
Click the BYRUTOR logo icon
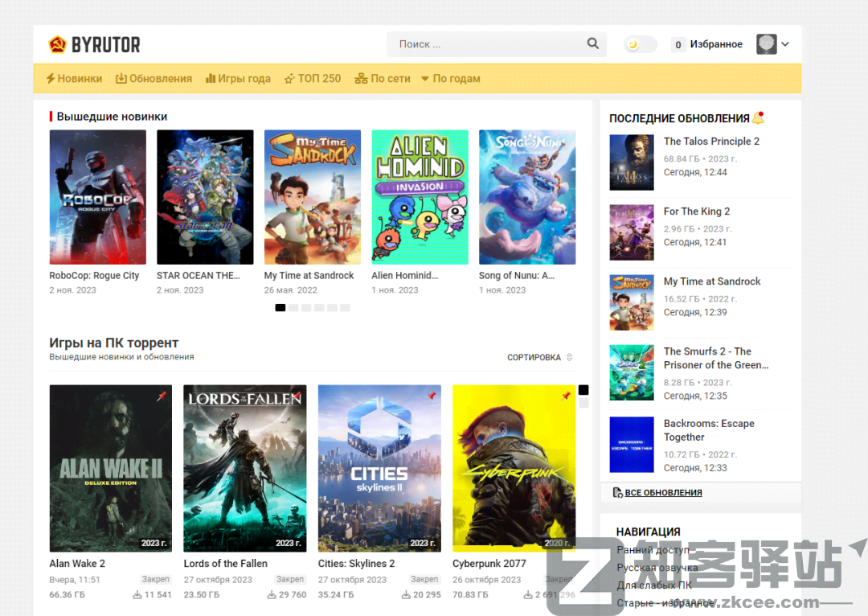pos(57,44)
